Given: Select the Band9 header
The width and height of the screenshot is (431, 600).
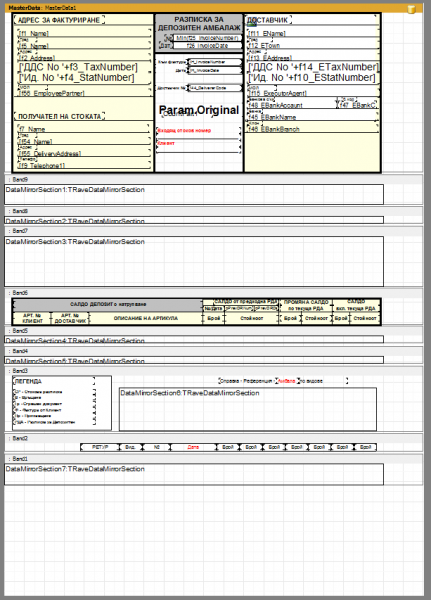Looking at the screenshot, I should [214, 179].
